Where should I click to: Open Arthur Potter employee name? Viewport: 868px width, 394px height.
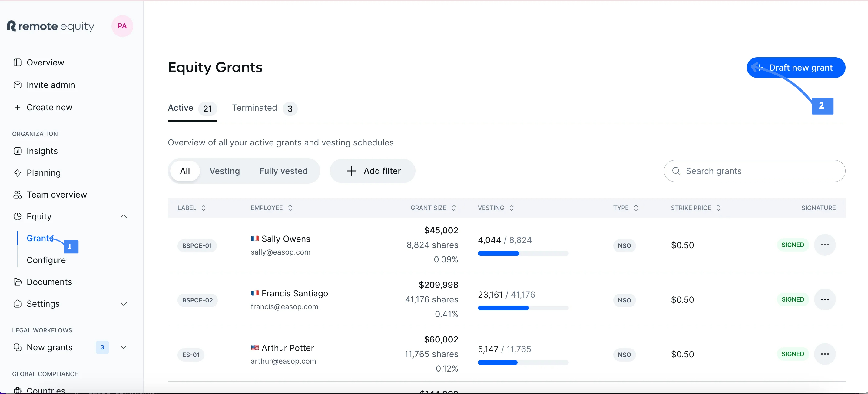pos(287,349)
